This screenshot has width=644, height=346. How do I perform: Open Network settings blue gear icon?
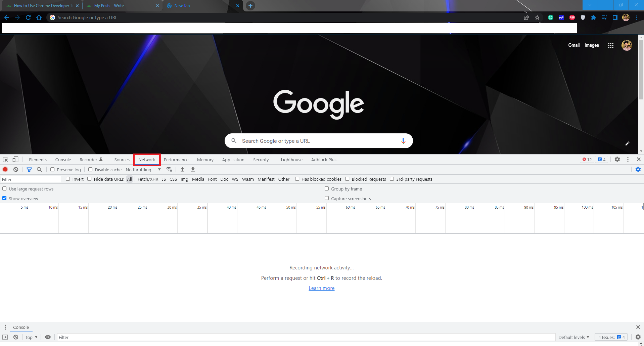pos(638,170)
